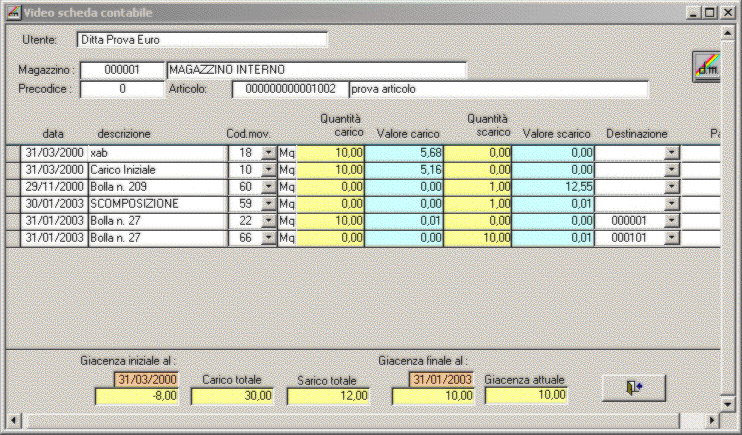Screen dimensions: 742x435
Task: Click horizontal scrollbar left arrow
Action: tap(14, 420)
